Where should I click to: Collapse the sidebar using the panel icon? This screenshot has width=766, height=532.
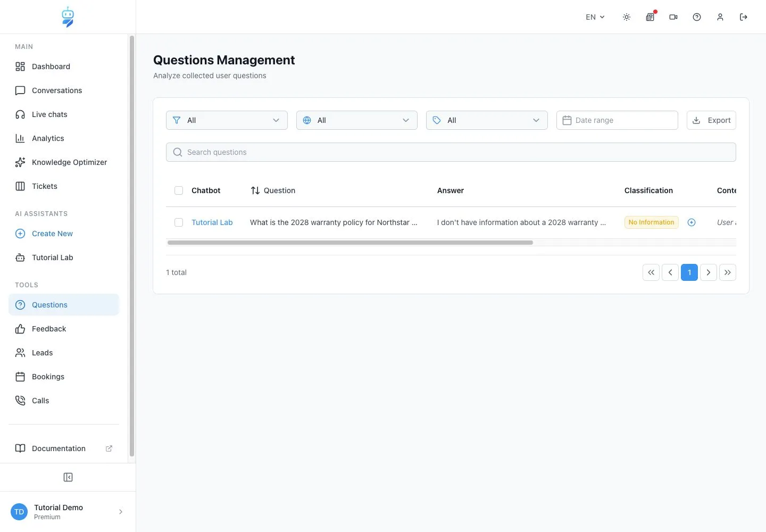(68, 477)
